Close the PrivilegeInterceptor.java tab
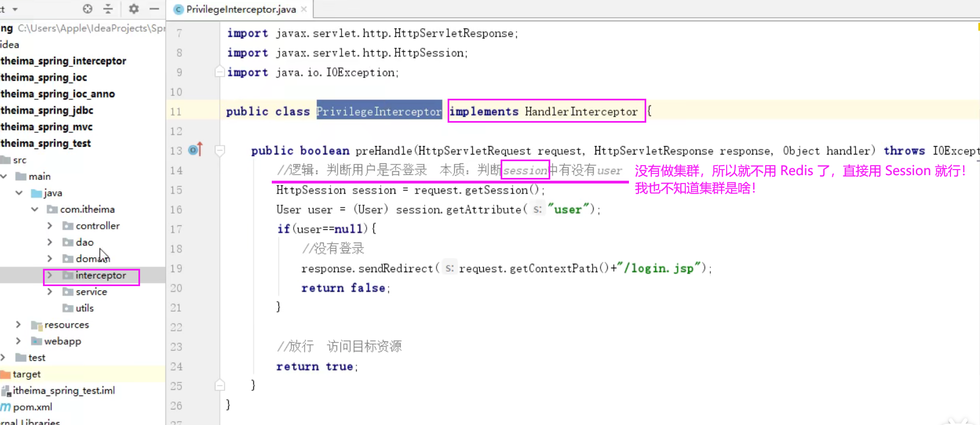This screenshot has width=980, height=425. tap(304, 9)
